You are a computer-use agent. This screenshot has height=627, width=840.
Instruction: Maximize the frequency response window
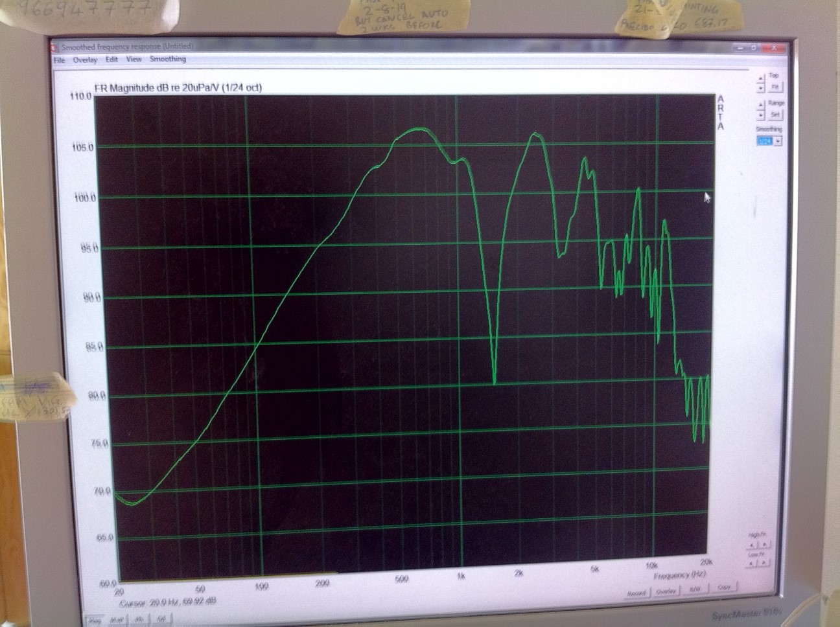coord(754,48)
